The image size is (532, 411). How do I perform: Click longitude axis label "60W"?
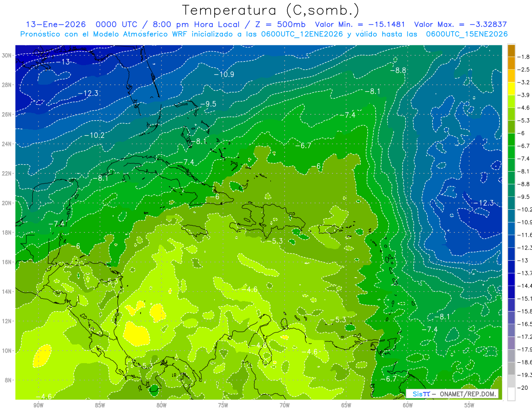click(408, 405)
